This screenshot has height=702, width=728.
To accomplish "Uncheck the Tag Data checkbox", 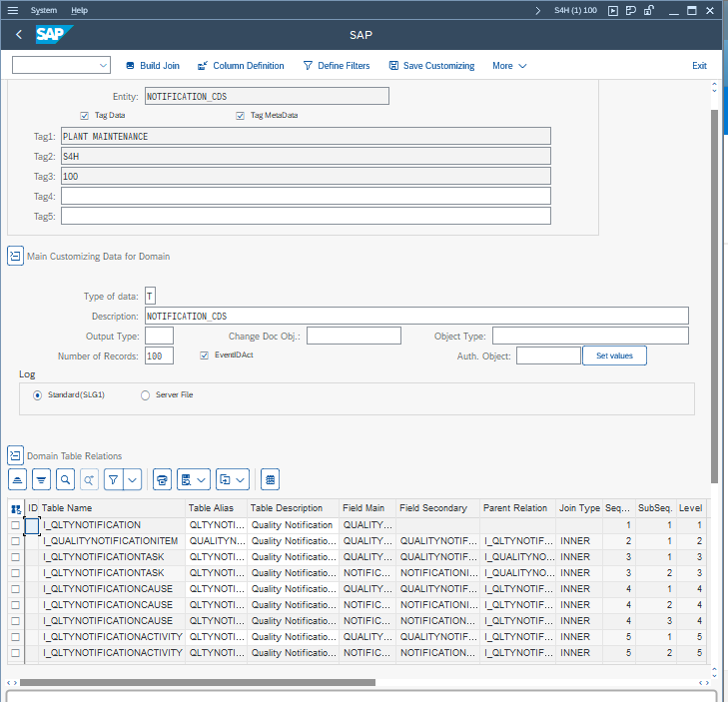I will click(85, 115).
